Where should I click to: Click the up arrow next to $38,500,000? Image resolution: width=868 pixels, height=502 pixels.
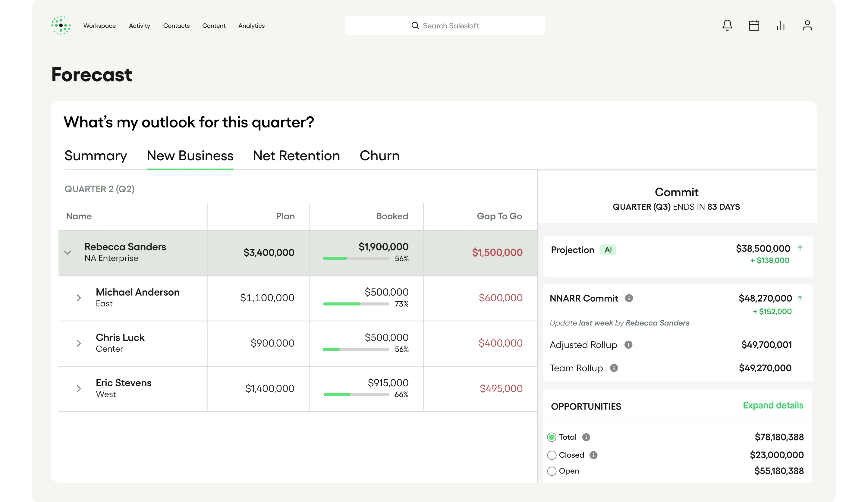(x=800, y=248)
